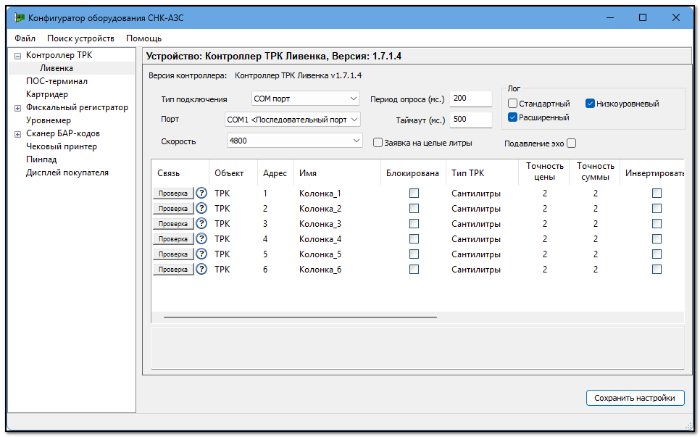Click the Блокирована column header
This screenshot has height=437, width=700.
click(413, 173)
